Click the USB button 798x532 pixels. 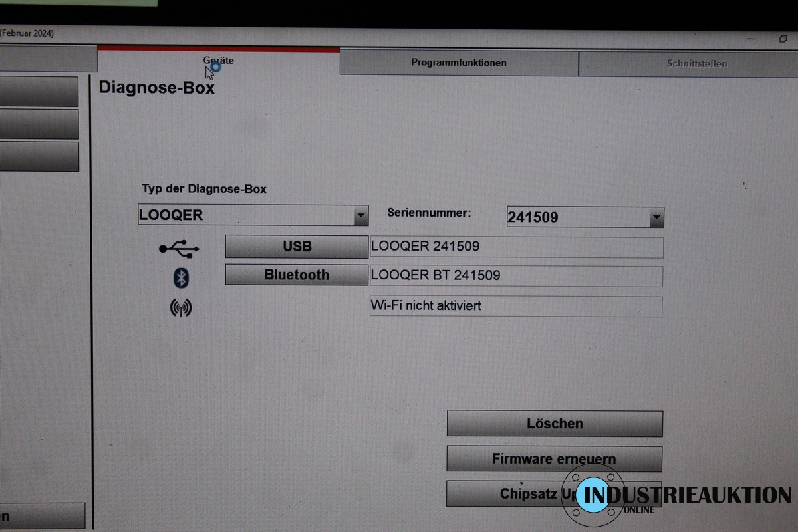pyautogui.click(x=297, y=247)
